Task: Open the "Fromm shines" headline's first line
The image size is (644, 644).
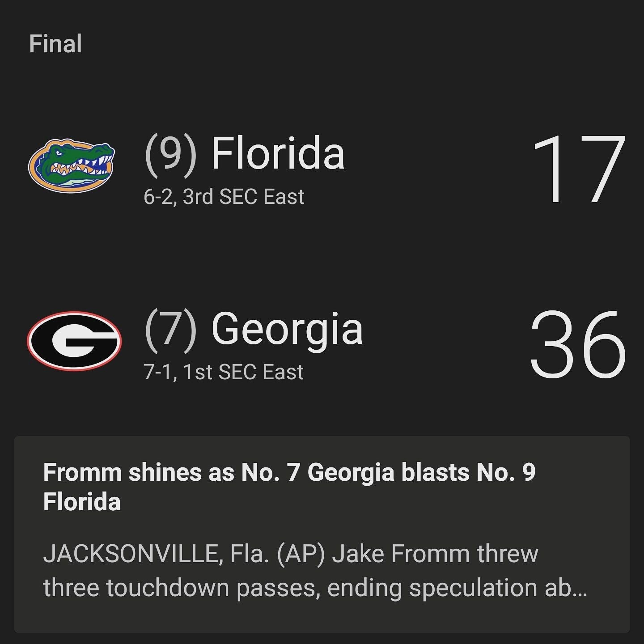Action: [289, 473]
